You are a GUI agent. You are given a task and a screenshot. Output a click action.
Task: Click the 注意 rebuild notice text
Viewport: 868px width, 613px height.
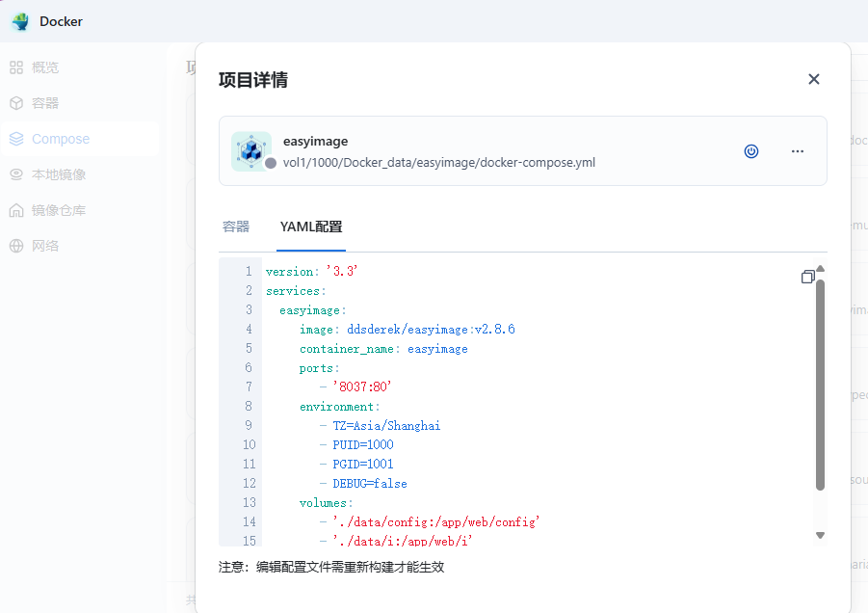coord(331,567)
